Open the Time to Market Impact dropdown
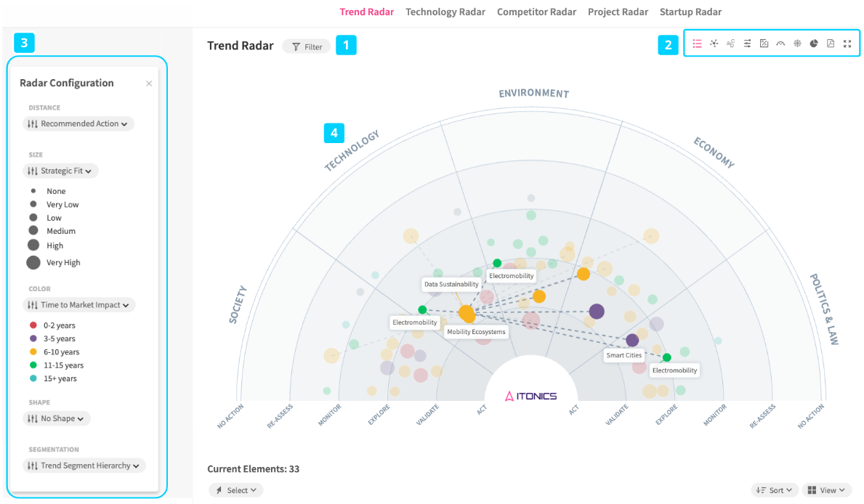Viewport: 864px width, 504px height. 79,305
